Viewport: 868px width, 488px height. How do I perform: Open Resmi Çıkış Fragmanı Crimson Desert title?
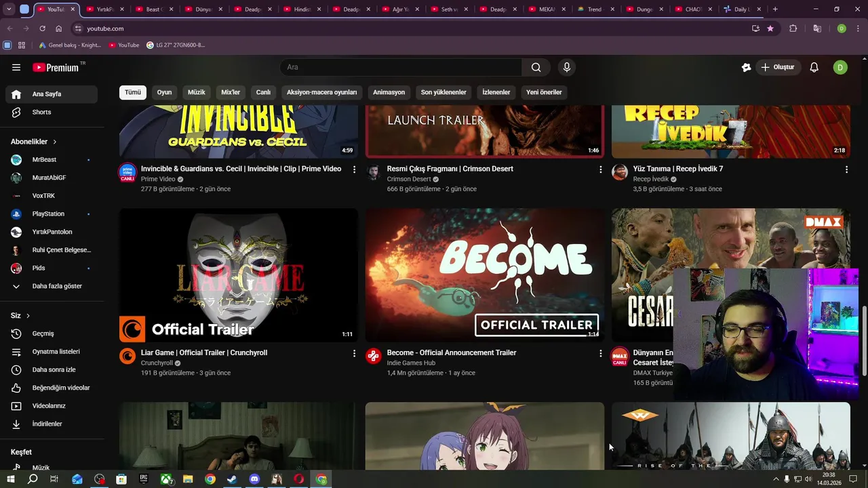coord(450,169)
